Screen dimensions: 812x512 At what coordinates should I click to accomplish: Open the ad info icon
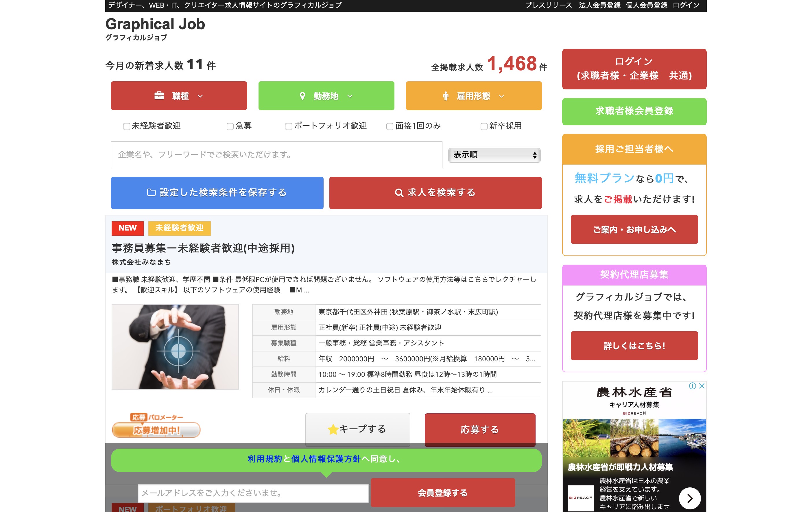[x=692, y=386]
